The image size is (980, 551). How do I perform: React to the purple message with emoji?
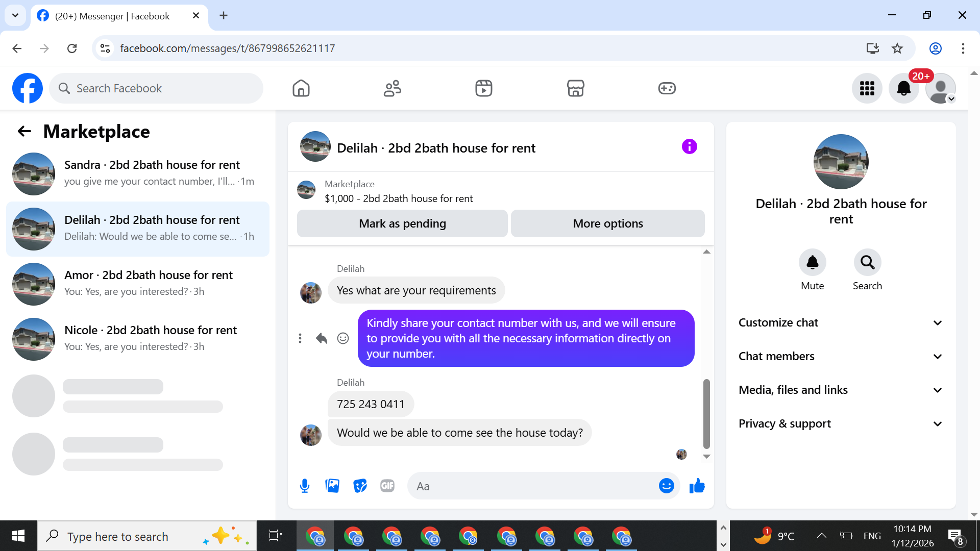point(343,338)
